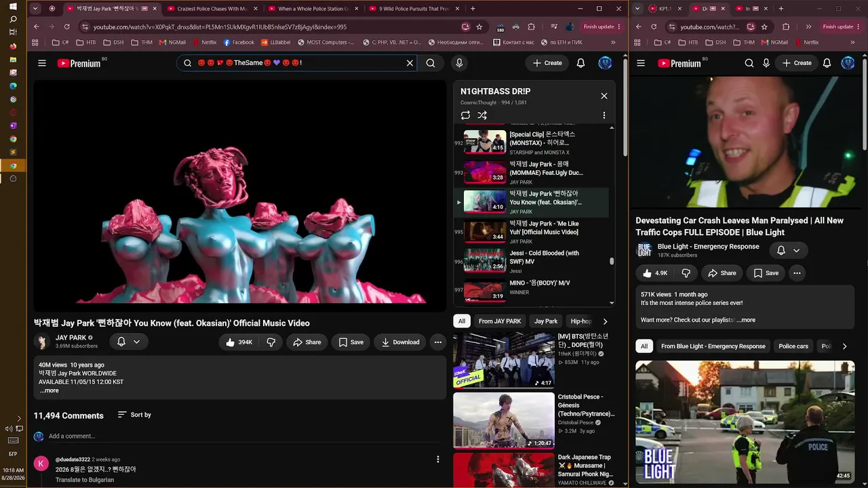This screenshot has width=868, height=488.
Task: Save the Blue Light video
Action: [x=766, y=273]
